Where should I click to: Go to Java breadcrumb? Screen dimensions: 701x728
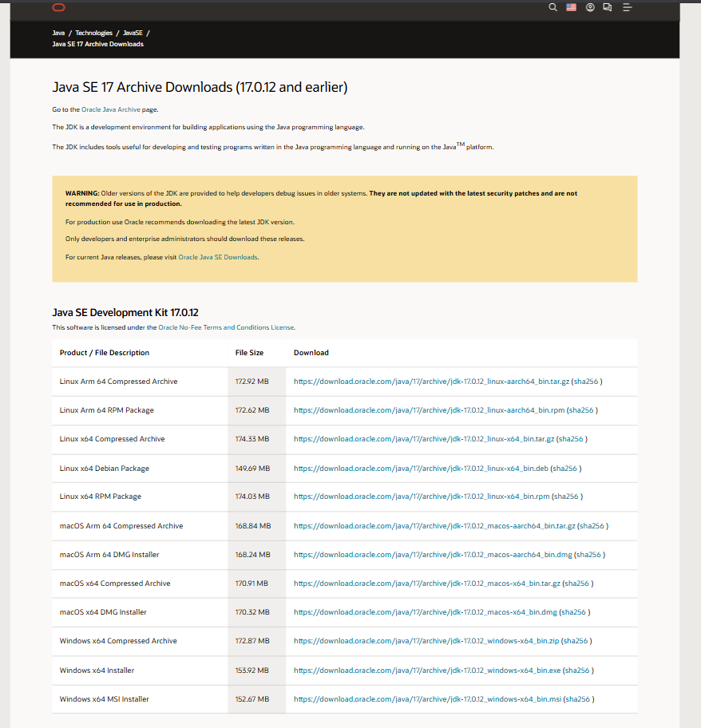(x=58, y=33)
